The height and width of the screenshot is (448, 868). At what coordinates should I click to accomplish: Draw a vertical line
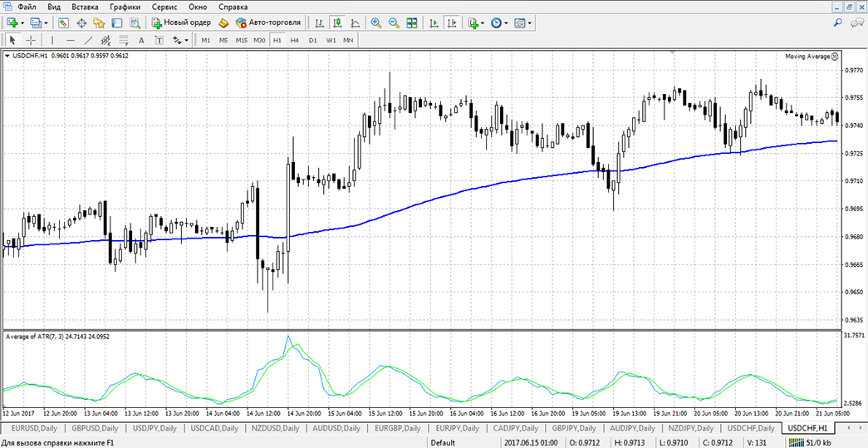[x=52, y=40]
